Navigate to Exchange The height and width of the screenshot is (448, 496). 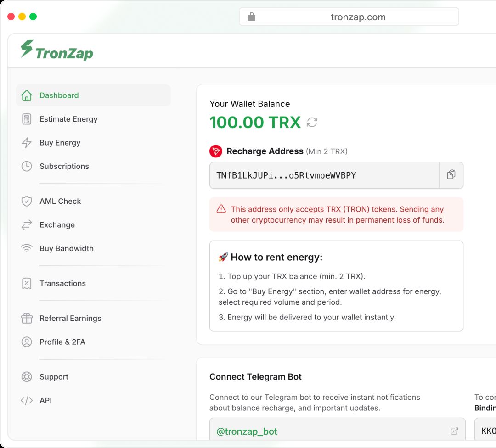93,225
